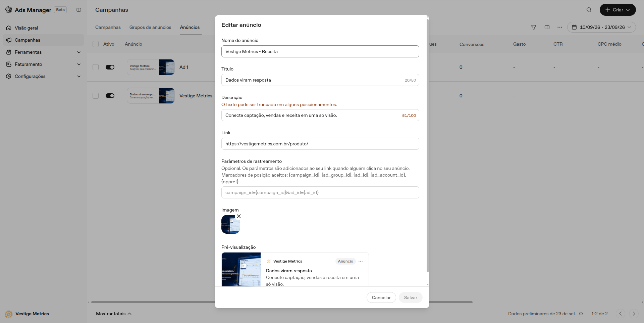
Task: Select the Ad 1 row checkbox
Action: pyautogui.click(x=96, y=67)
